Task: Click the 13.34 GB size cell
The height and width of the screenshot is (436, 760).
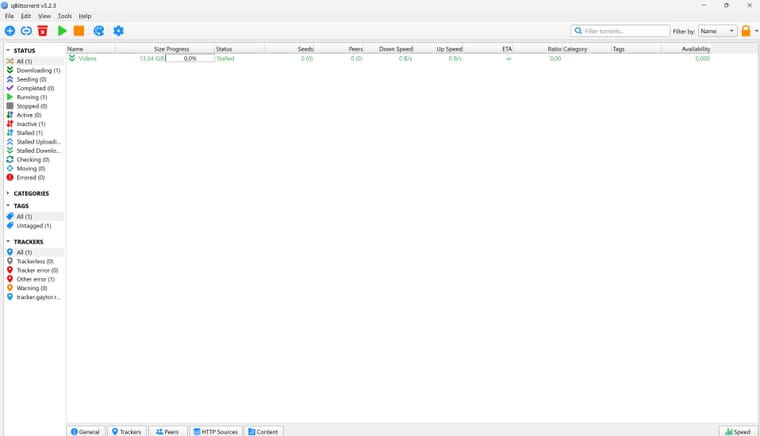Action: pyautogui.click(x=141, y=59)
